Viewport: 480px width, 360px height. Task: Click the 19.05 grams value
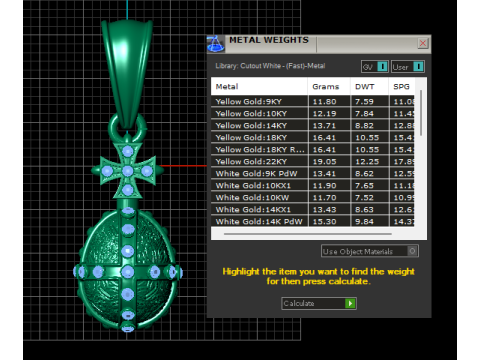tap(324, 162)
